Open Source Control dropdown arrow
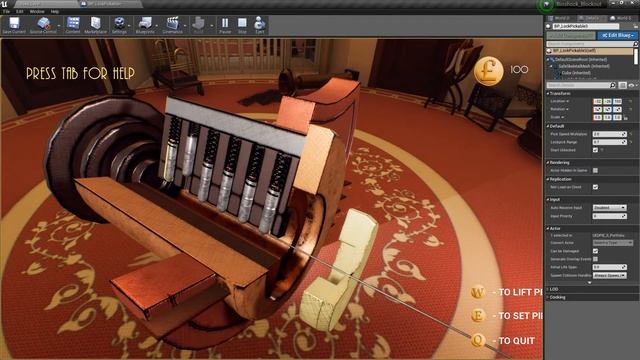The width and height of the screenshot is (640, 360). (x=59, y=25)
